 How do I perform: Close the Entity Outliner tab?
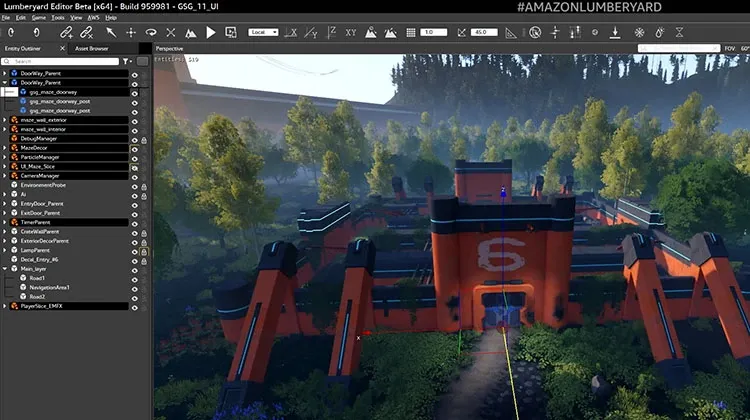[62, 48]
